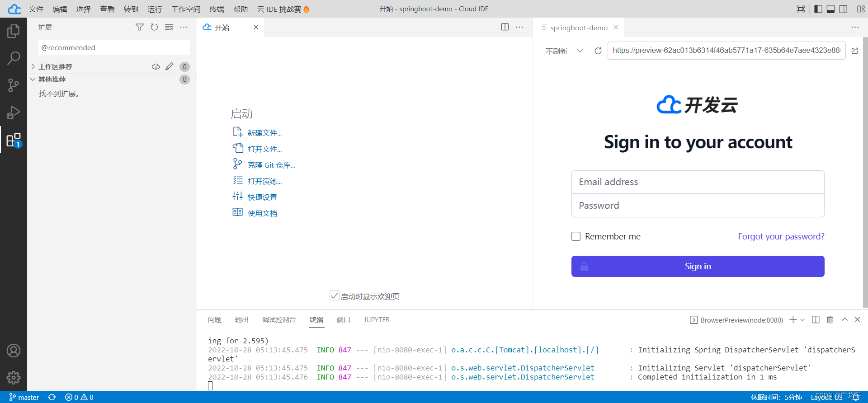This screenshot has height=403, width=868.
Task: Click the @recommended extensions search box
Action: coord(114,47)
